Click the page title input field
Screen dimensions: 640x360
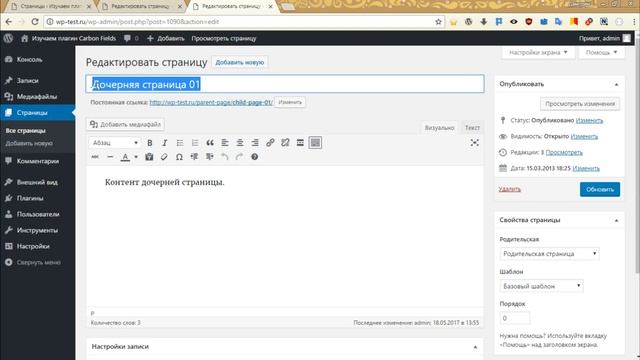285,84
